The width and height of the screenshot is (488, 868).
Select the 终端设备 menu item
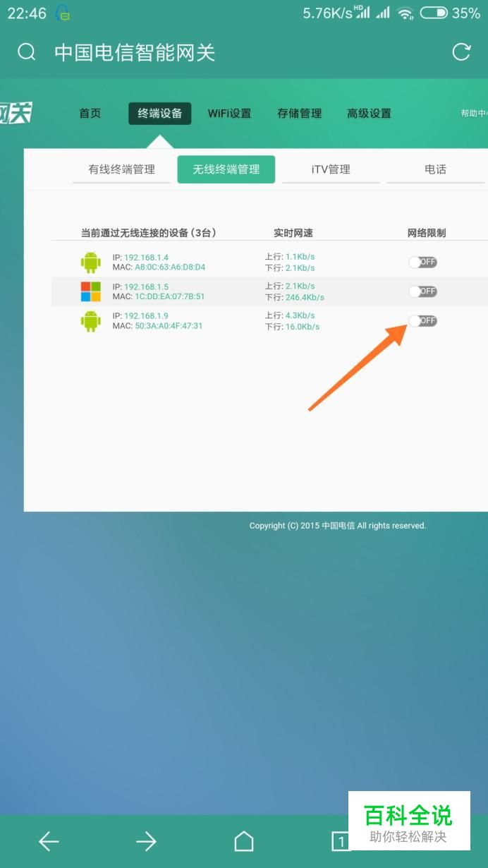point(160,113)
